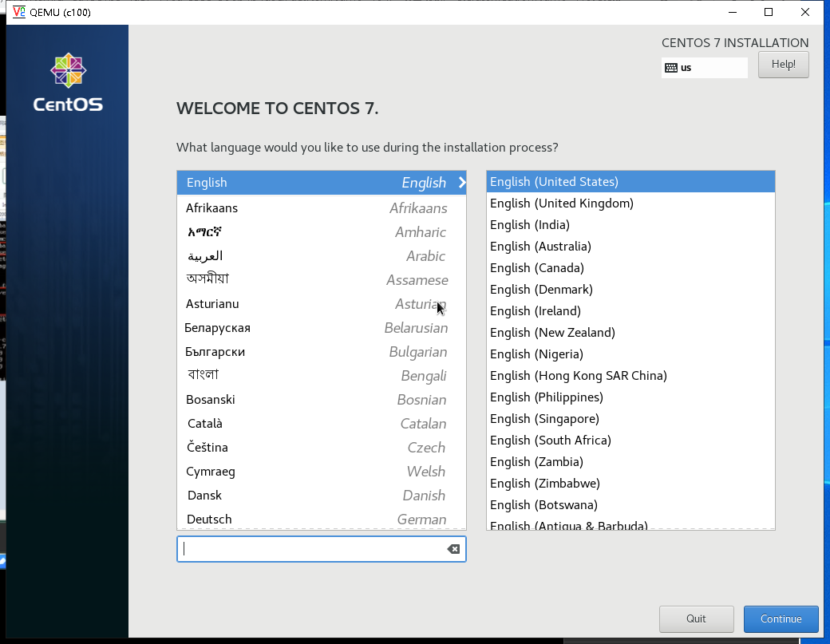Choose English (Zimbabwe) locale
830x644 pixels.
[x=630, y=484]
